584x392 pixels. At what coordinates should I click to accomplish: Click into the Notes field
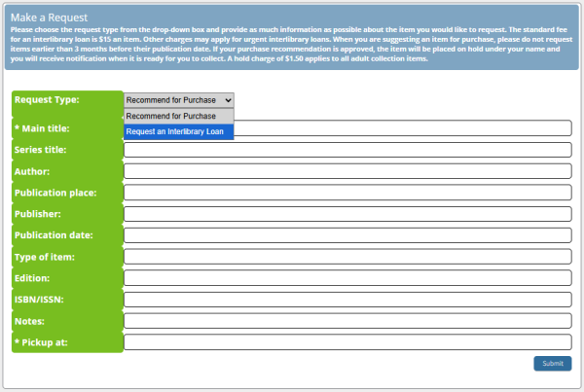pos(347,321)
